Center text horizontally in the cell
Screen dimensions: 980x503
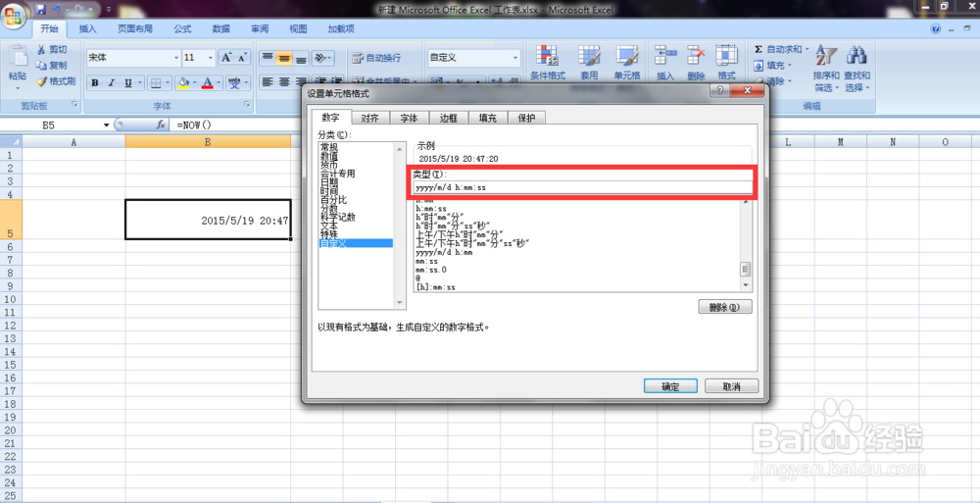point(284,82)
